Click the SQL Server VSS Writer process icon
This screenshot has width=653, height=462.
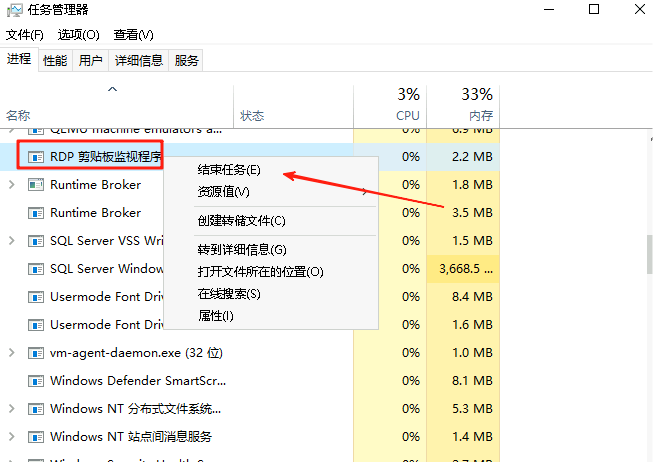coord(36,241)
